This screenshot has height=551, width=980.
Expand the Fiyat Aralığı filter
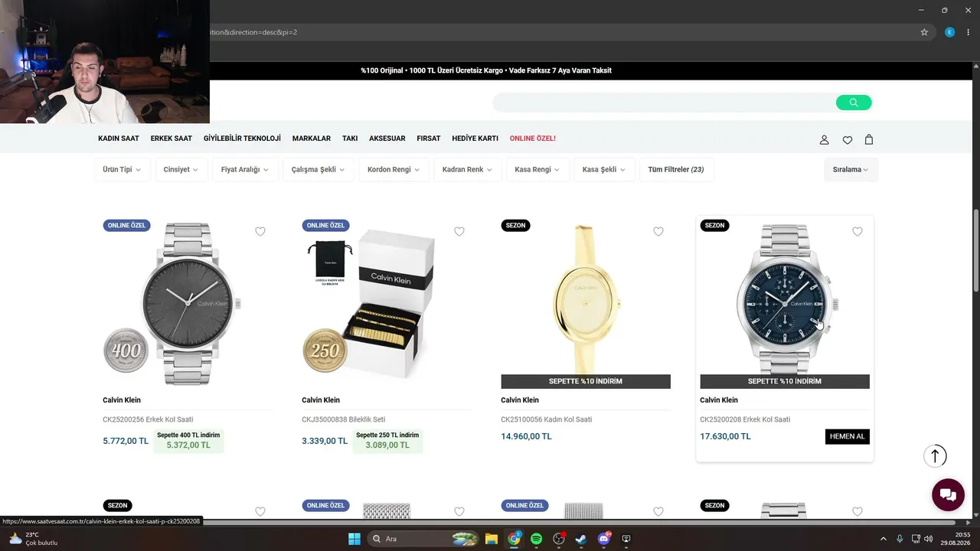pyautogui.click(x=245, y=169)
